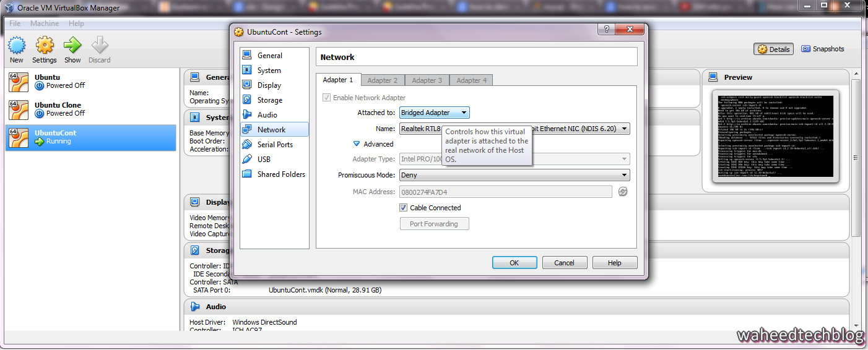The height and width of the screenshot is (350, 868).
Task: Click the New virtual machine toolbar icon
Action: tap(17, 49)
